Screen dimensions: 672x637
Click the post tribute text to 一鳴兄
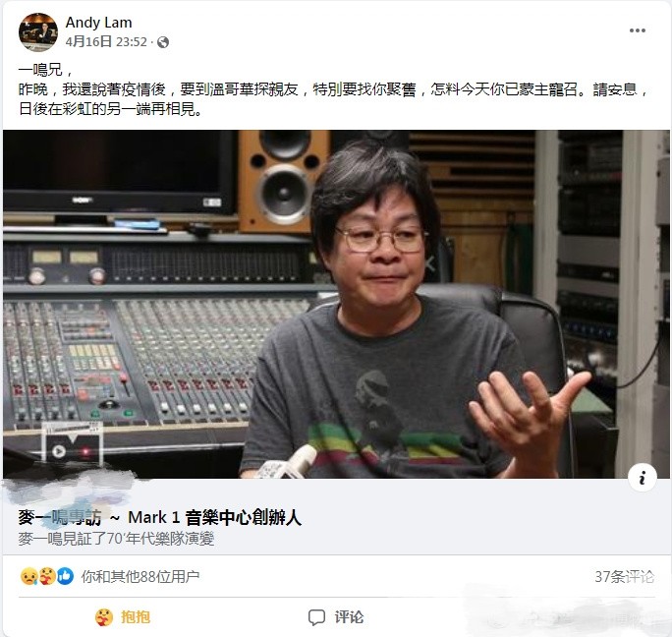333,89
